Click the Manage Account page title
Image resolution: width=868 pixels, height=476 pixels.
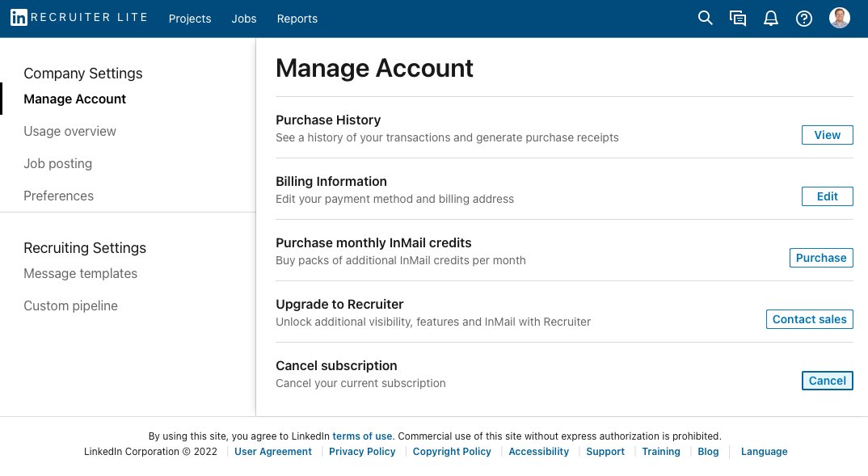point(374,69)
